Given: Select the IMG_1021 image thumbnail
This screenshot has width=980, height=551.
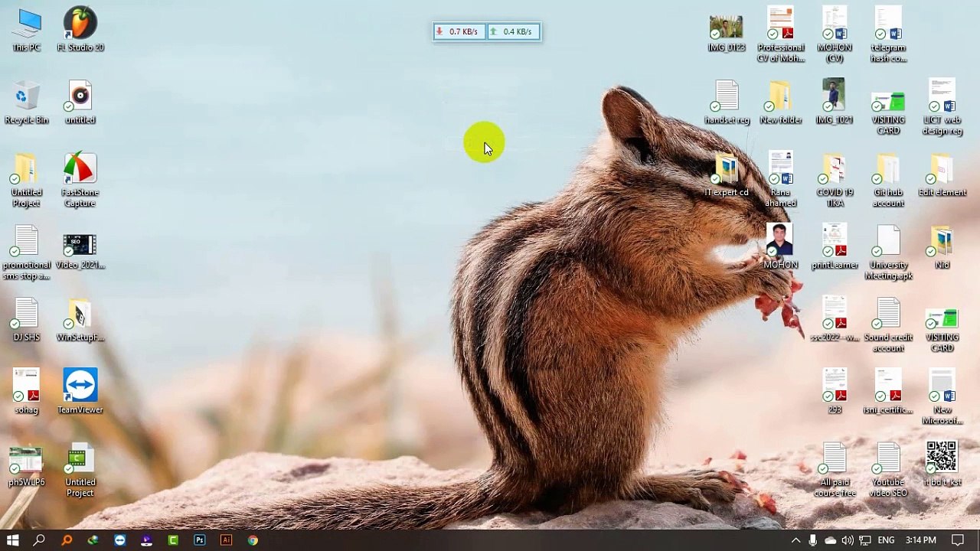Looking at the screenshot, I should 835,102.
